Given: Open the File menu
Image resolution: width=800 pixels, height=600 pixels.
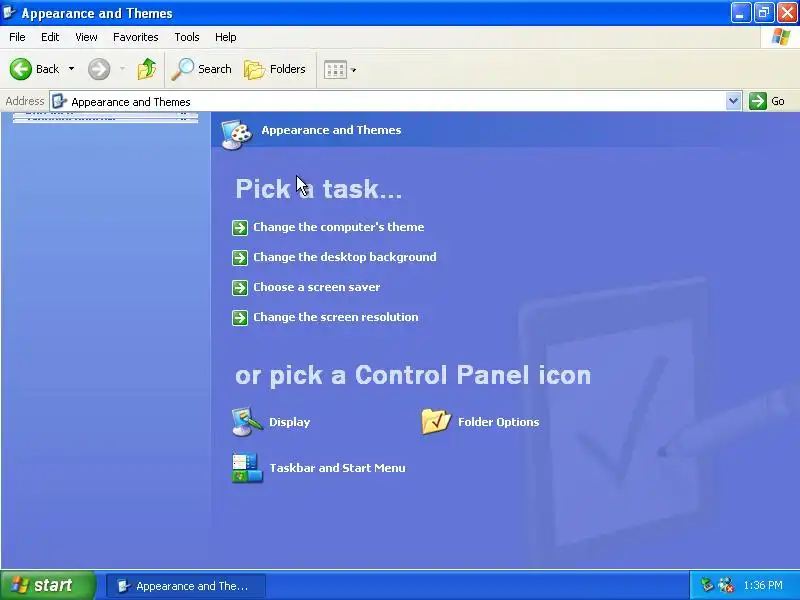Looking at the screenshot, I should pyautogui.click(x=17, y=37).
